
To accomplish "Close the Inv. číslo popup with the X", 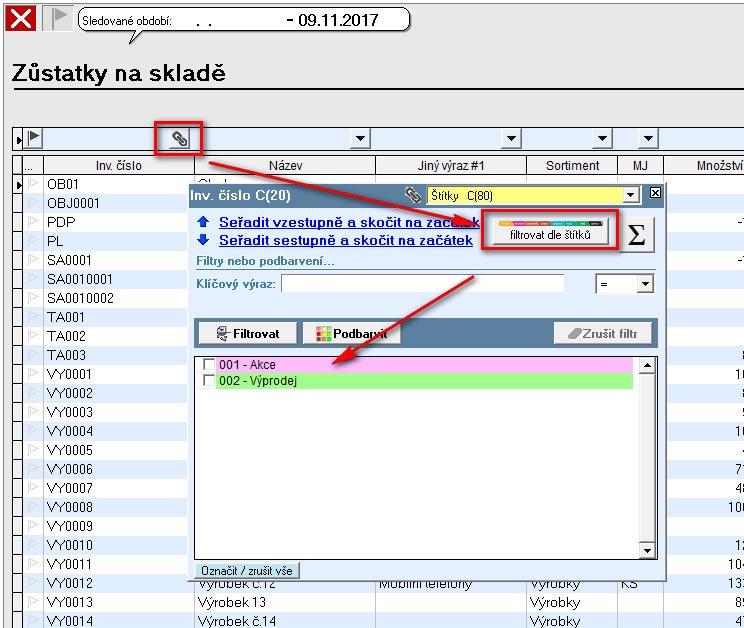I will (655, 193).
